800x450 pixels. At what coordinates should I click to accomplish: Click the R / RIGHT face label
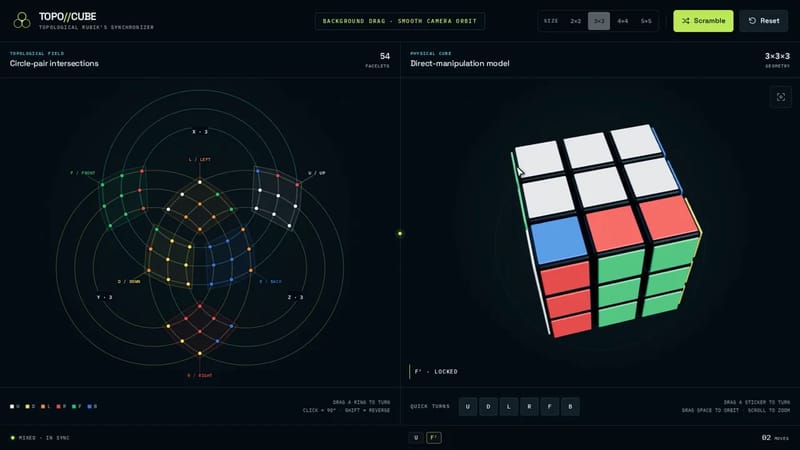(x=200, y=376)
